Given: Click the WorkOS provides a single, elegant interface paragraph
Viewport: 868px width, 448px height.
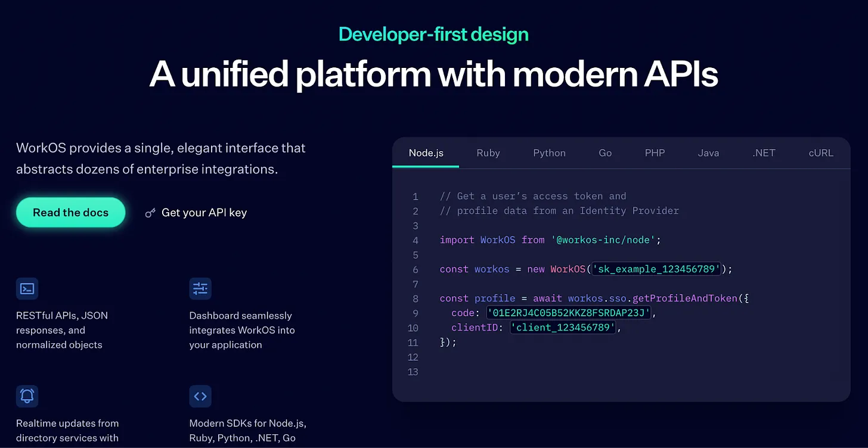Looking at the screenshot, I should [161, 158].
